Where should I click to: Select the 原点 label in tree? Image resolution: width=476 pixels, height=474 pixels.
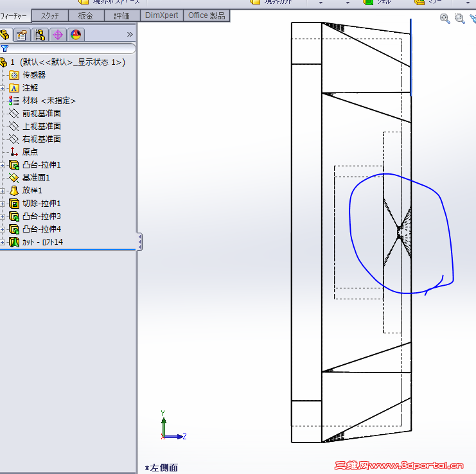click(x=30, y=152)
